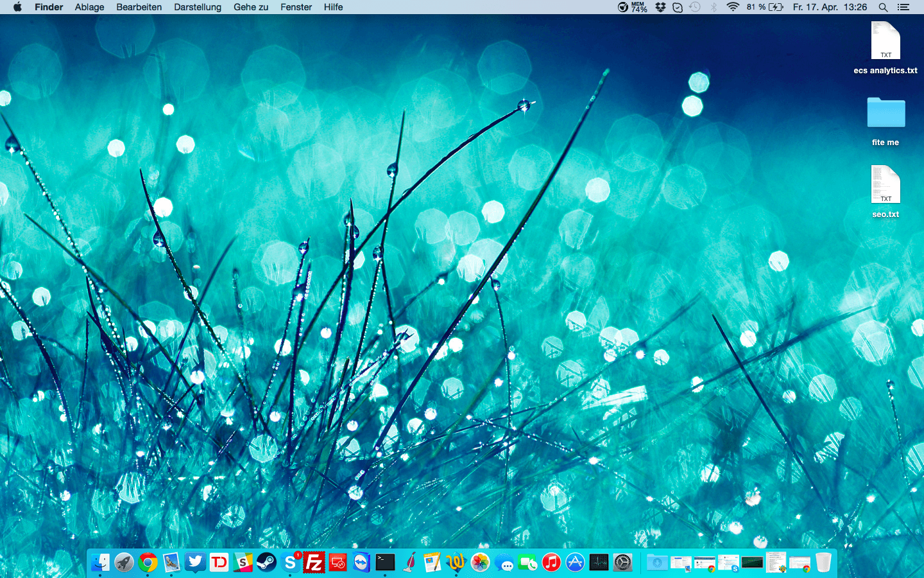Launch iTunes from the dock
The height and width of the screenshot is (578, 924).
[551, 563]
